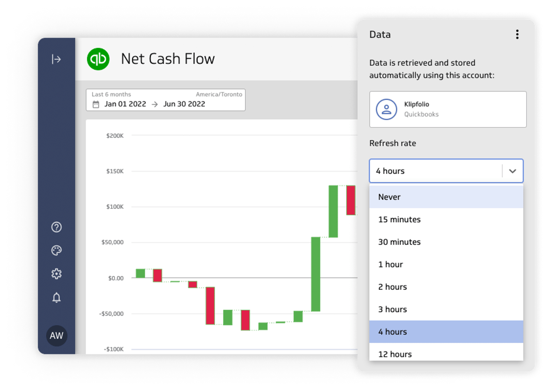Click the Jun 30 2022 end date
The height and width of the screenshot is (392, 544).
click(184, 104)
